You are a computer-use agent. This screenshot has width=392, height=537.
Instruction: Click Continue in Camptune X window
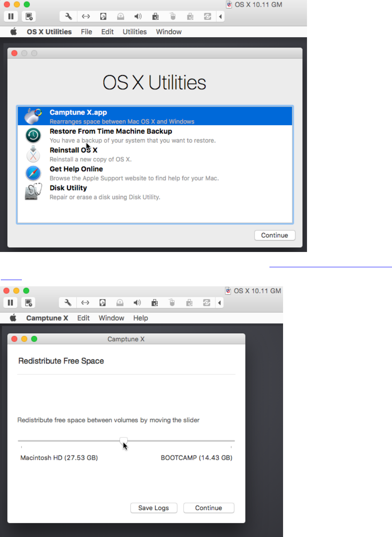click(209, 508)
